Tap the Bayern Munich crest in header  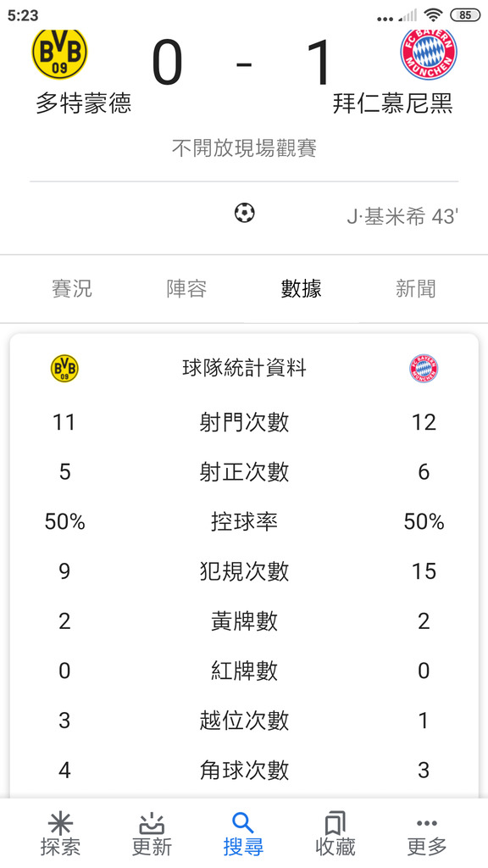[428, 53]
